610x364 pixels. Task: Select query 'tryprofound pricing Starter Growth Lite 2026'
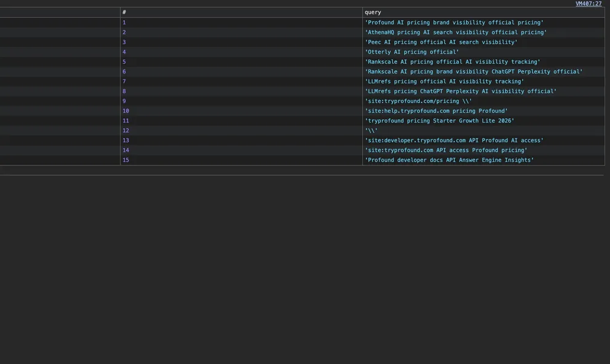[x=439, y=121]
